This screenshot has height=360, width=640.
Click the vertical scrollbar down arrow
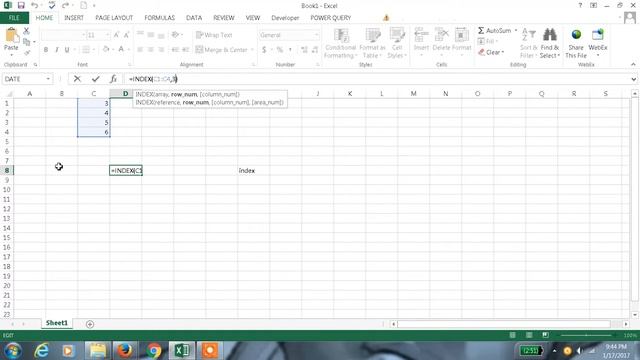(x=634, y=315)
